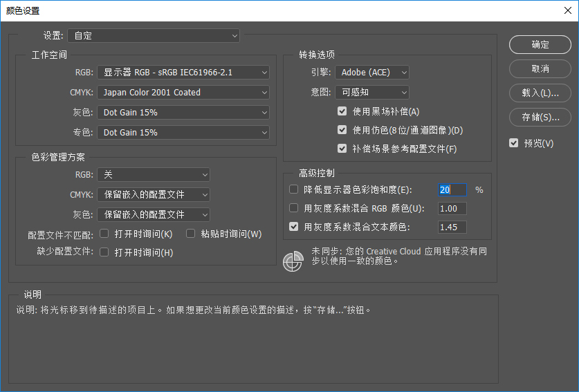
Task: Open the working space RGB dropdown
Action: pos(183,73)
